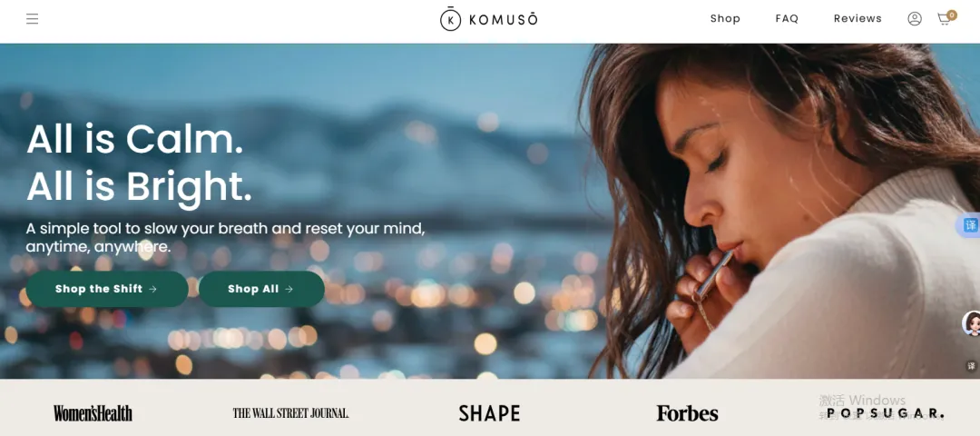Click the Forbes logo
This screenshot has width=980, height=436.
coord(687,413)
